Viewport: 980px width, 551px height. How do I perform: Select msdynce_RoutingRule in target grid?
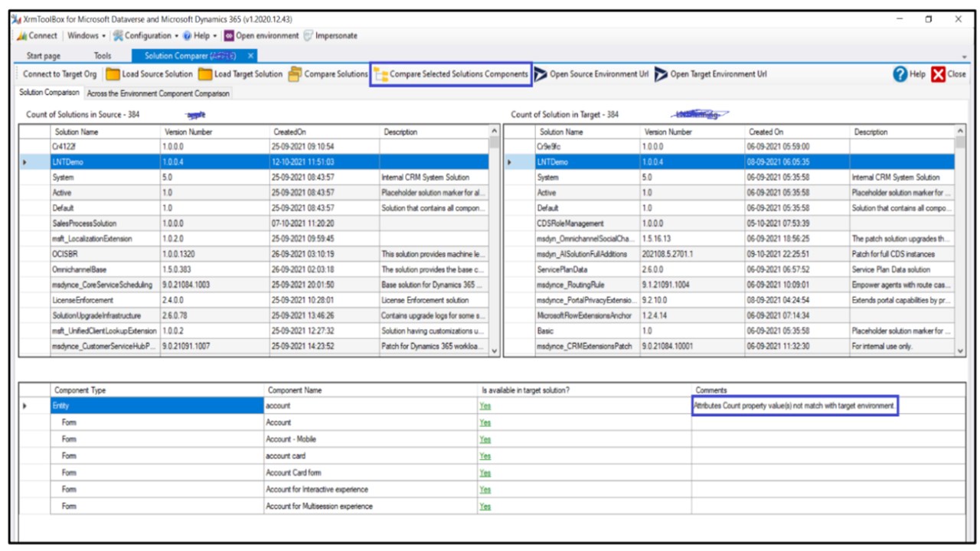[730, 285]
